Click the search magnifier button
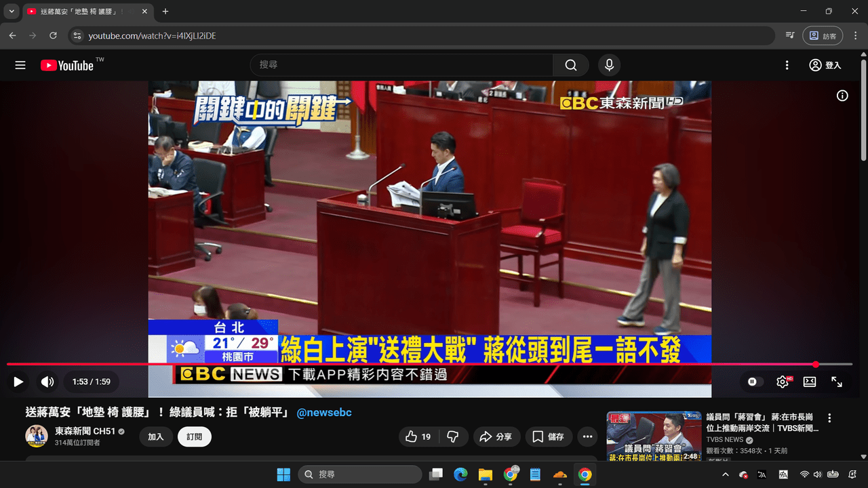Viewport: 868px width, 488px height. click(x=571, y=65)
